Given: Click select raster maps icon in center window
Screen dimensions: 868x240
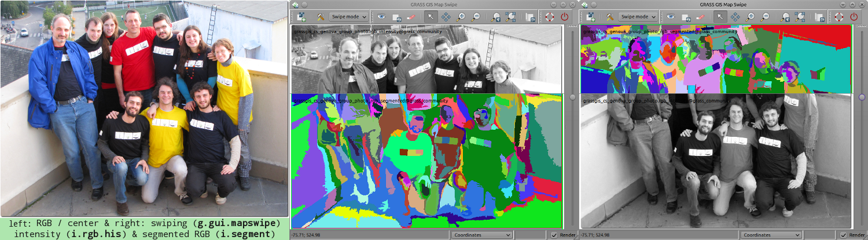Looking at the screenshot, I should [x=301, y=17].
